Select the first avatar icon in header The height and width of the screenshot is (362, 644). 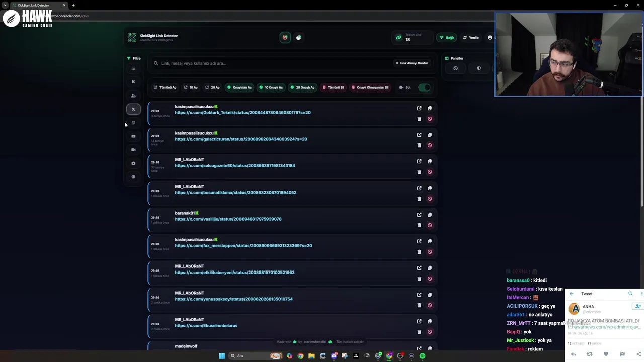point(285,37)
